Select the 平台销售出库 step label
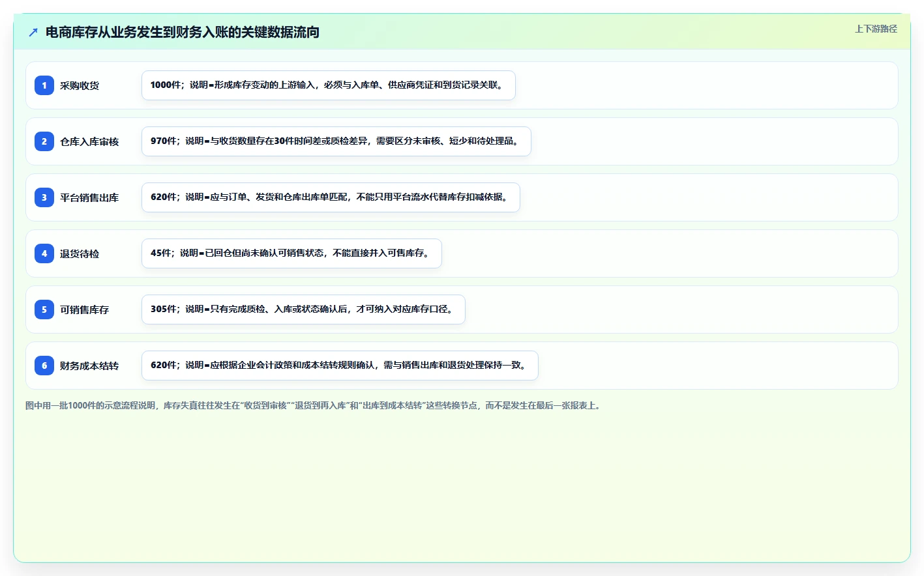 89,197
